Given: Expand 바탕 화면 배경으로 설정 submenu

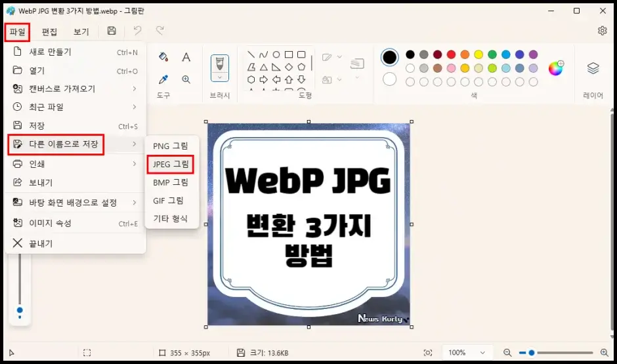Looking at the screenshot, I should click(x=75, y=203).
